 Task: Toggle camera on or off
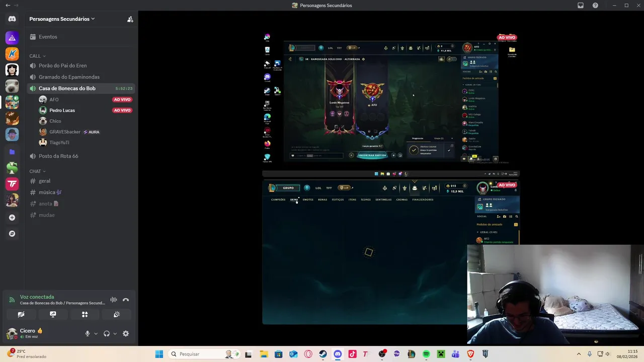tap(21, 314)
